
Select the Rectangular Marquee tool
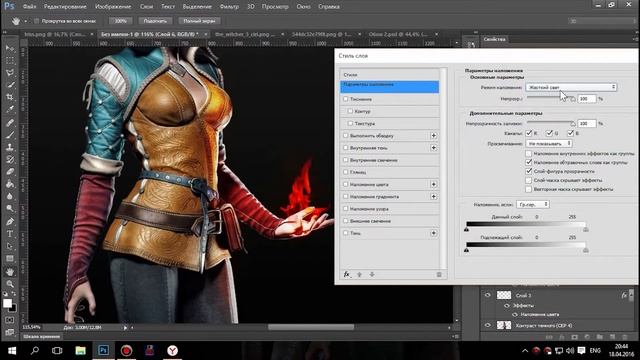coord(10,60)
